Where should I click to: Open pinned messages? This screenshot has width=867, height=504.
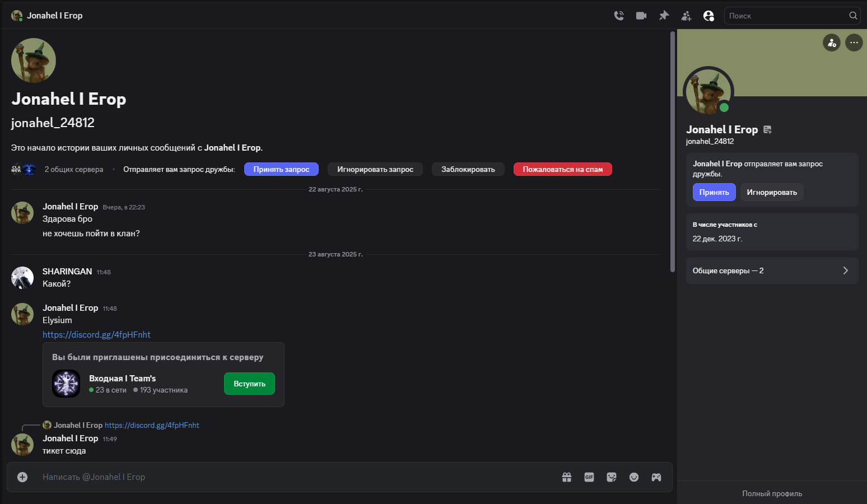[x=664, y=16]
